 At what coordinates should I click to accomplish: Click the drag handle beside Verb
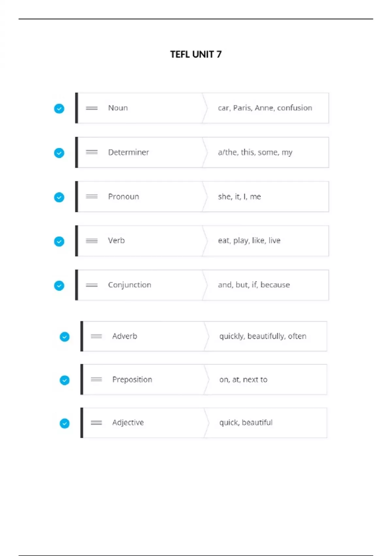tap(92, 241)
